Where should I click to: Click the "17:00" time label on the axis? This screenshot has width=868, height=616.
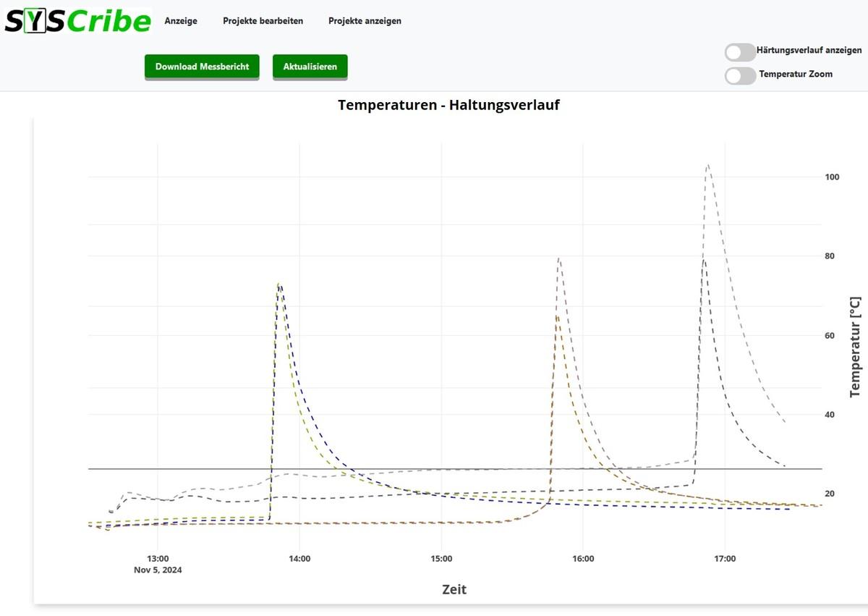click(726, 558)
